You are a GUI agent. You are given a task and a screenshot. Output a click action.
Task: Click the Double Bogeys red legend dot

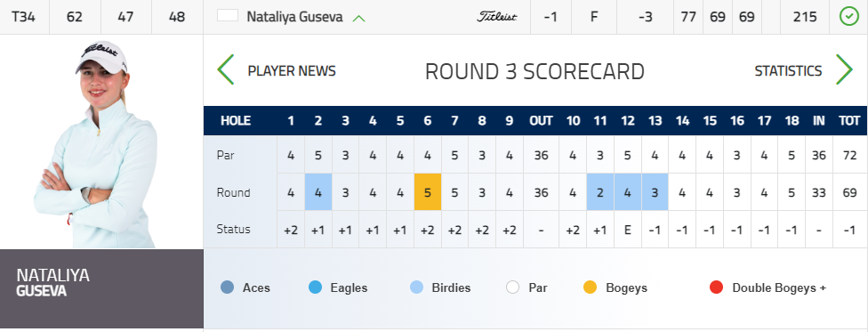716,287
